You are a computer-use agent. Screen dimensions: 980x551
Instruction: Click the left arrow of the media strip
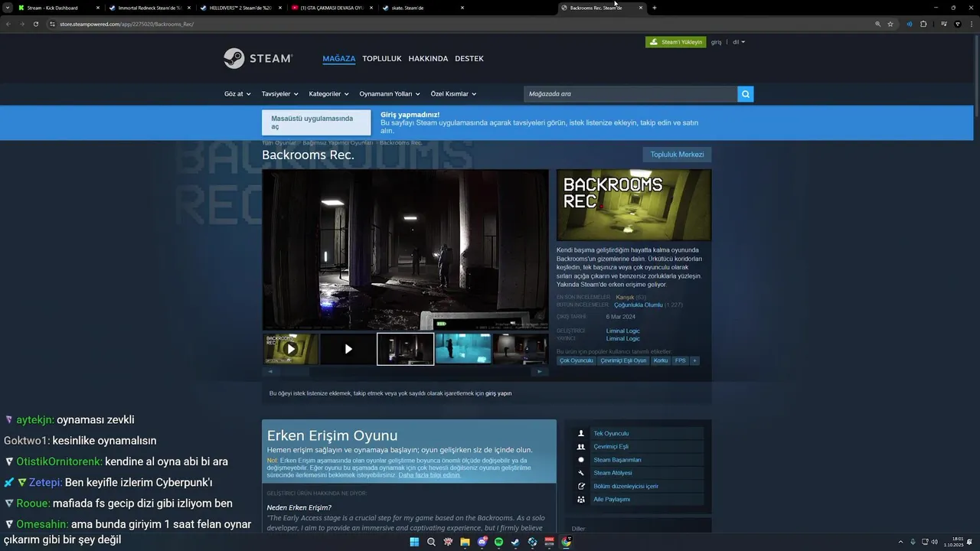coord(269,372)
